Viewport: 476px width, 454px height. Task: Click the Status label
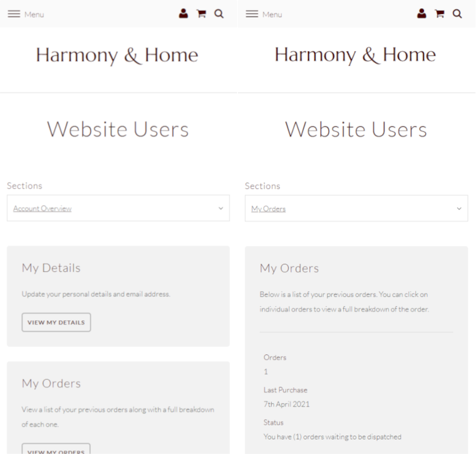pyautogui.click(x=274, y=422)
